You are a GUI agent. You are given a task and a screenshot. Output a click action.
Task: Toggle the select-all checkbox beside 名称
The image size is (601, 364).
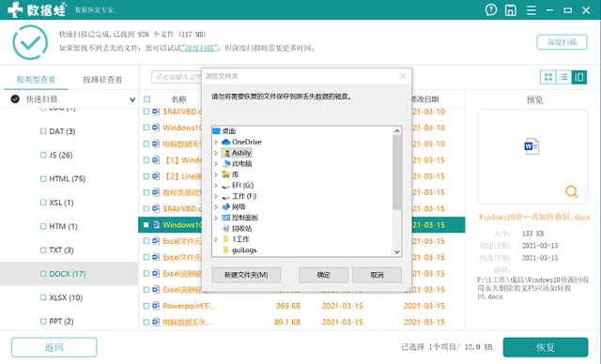tap(147, 99)
